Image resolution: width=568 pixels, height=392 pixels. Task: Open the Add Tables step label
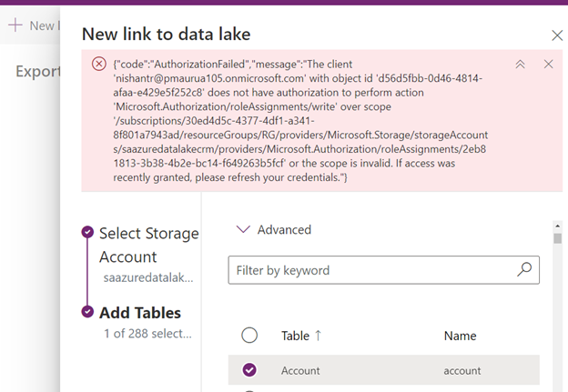click(x=140, y=312)
